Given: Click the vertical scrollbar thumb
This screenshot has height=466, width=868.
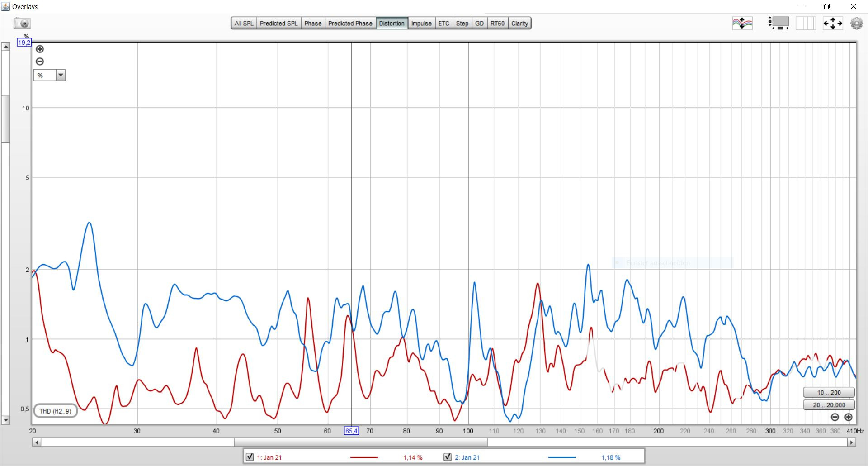Looking at the screenshot, I should 5,119.
